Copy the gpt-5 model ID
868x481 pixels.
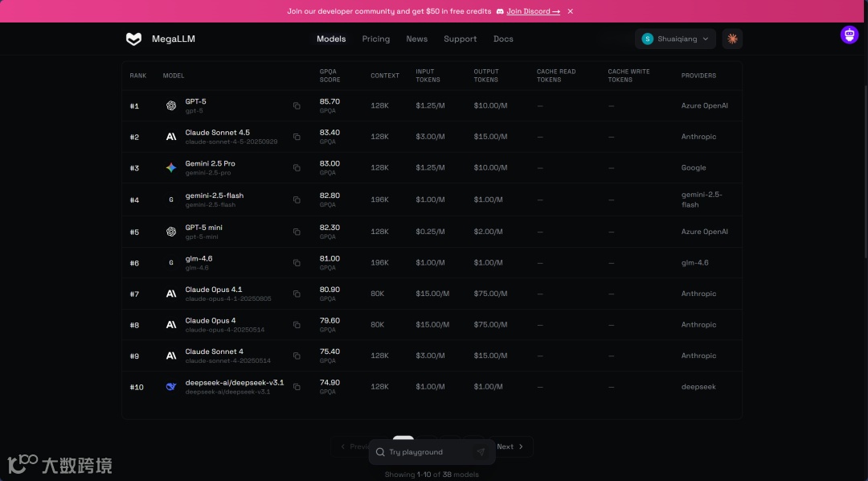tap(297, 106)
